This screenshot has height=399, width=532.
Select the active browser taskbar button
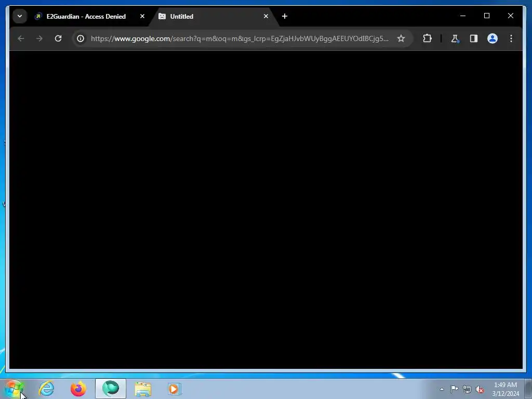pyautogui.click(x=111, y=389)
